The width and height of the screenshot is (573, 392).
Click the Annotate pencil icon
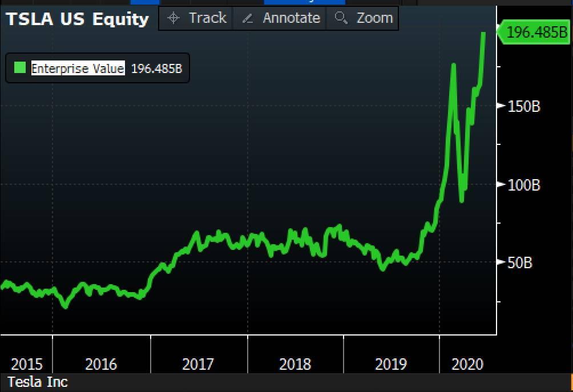(247, 18)
